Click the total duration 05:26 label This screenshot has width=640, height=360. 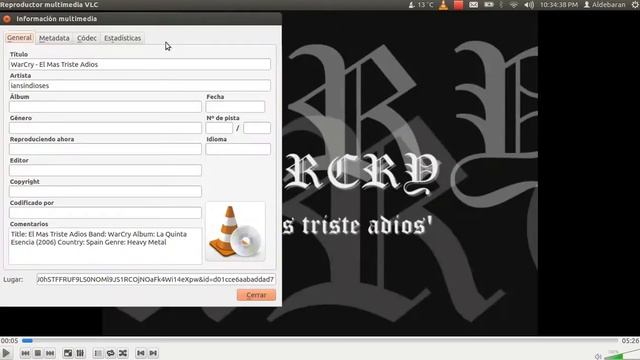(x=630, y=340)
